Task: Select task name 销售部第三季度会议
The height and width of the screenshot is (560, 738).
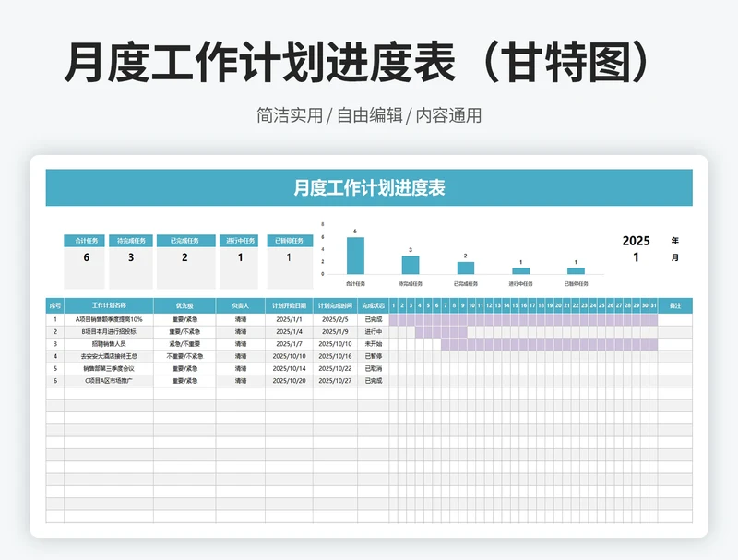Action: tap(109, 368)
